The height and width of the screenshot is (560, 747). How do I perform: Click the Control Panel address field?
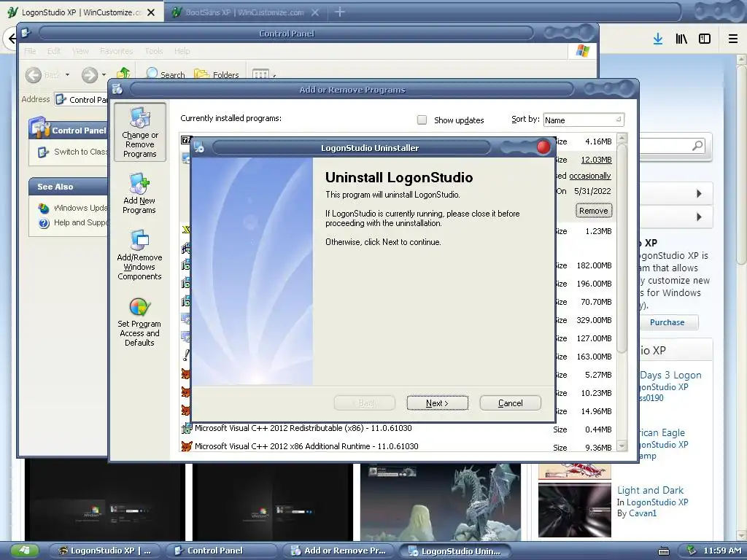(82, 99)
